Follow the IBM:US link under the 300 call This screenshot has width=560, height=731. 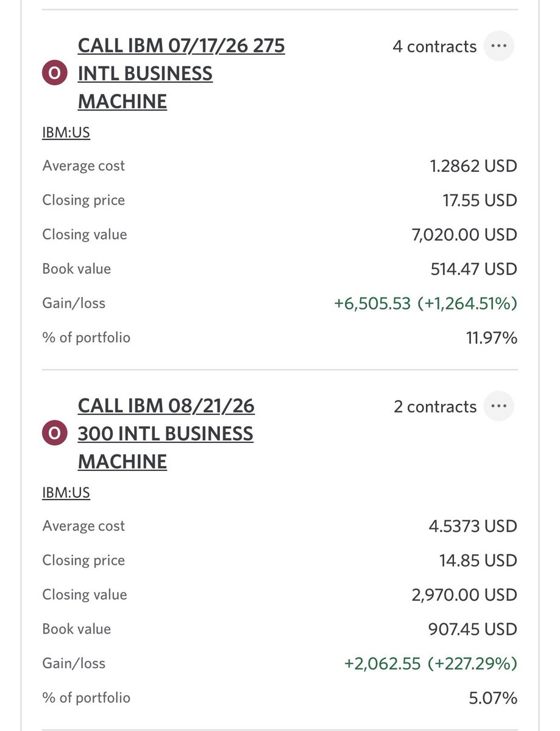[66, 492]
